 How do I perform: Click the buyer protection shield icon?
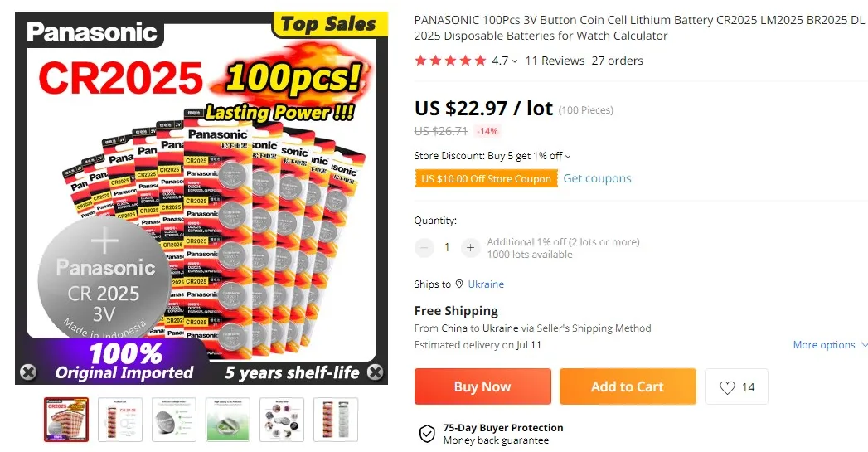(427, 434)
